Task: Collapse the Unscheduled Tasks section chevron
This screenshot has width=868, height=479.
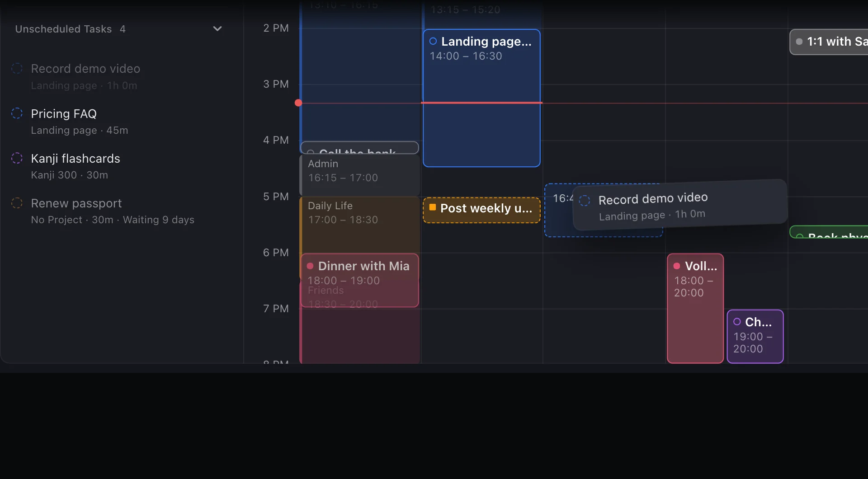Action: [217, 29]
